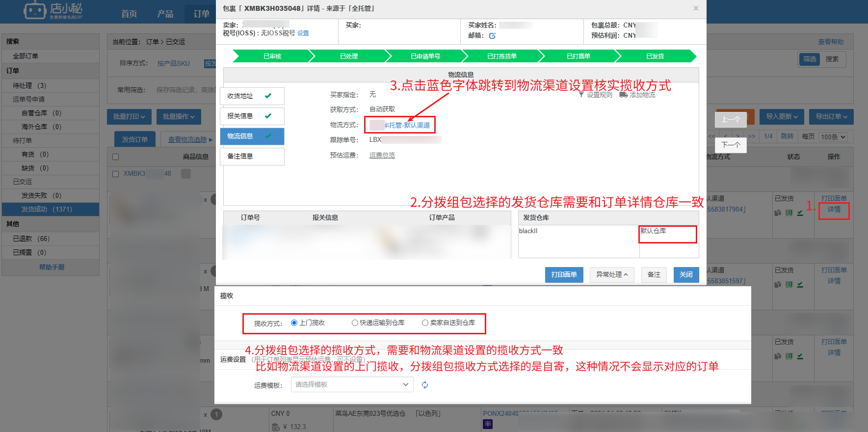The width and height of the screenshot is (868, 432).
Task: Open the 备注信息 tab
Action: 252,157
